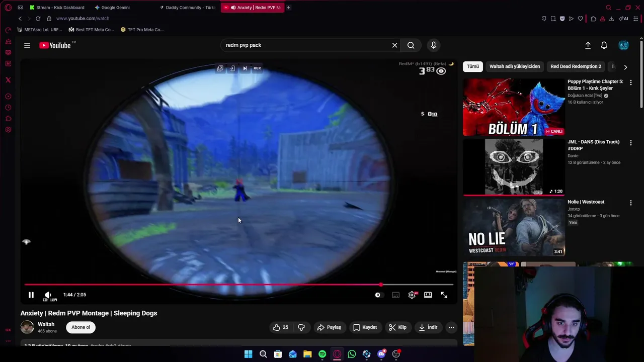The height and width of the screenshot is (362, 644).
Task: Open the Best TFT Meta Co bookmark
Action: (91, 30)
